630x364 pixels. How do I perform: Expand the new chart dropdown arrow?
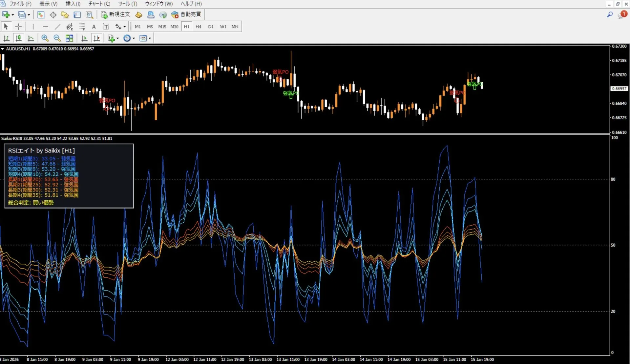click(13, 15)
